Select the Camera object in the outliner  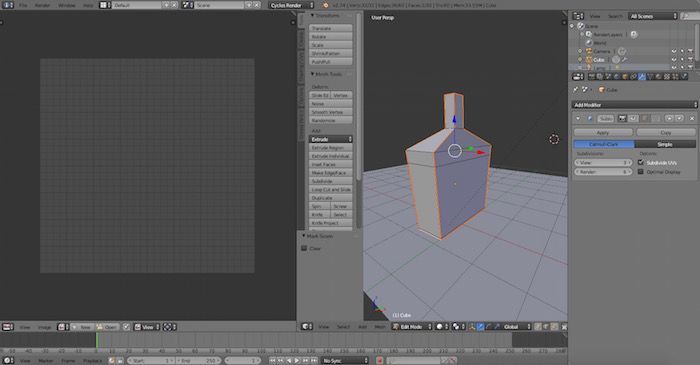(601, 51)
